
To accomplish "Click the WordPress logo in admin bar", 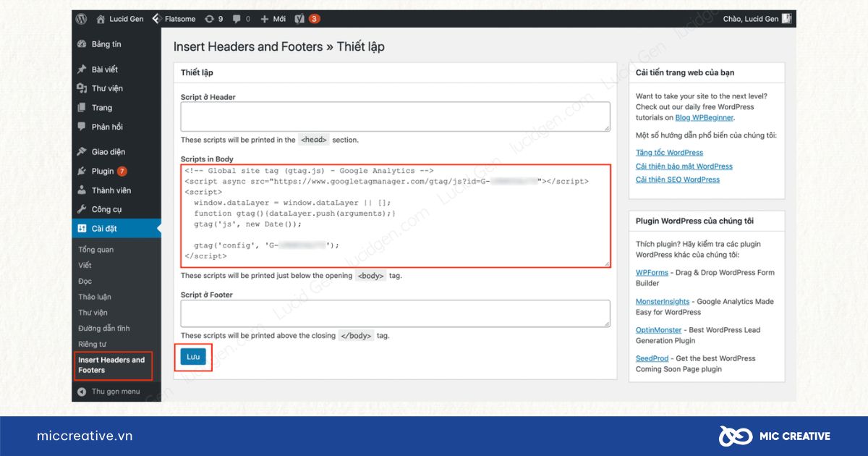I will [81, 19].
